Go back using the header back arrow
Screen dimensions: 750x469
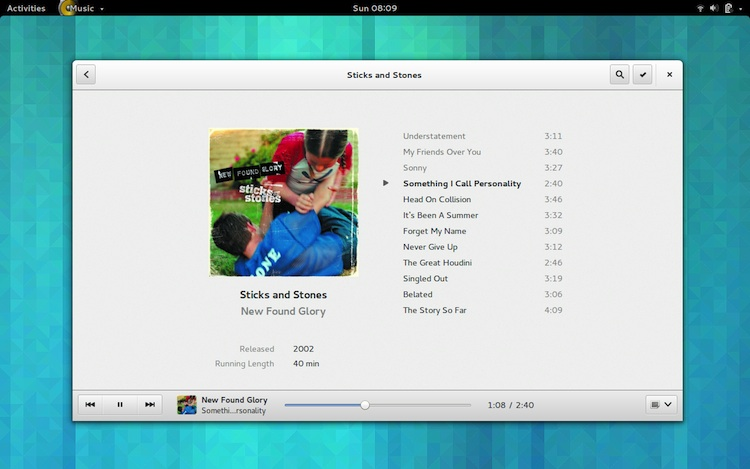point(86,75)
